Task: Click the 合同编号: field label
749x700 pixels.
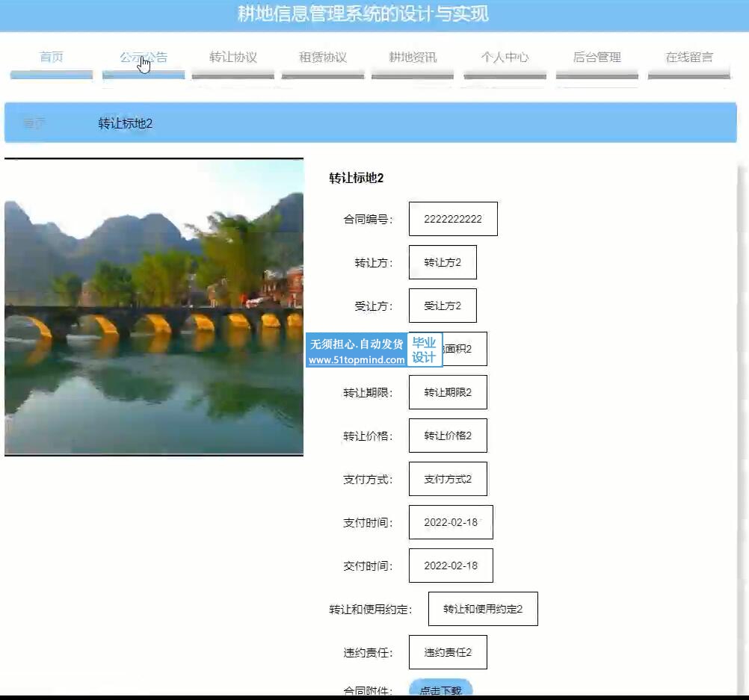Action: (x=368, y=220)
